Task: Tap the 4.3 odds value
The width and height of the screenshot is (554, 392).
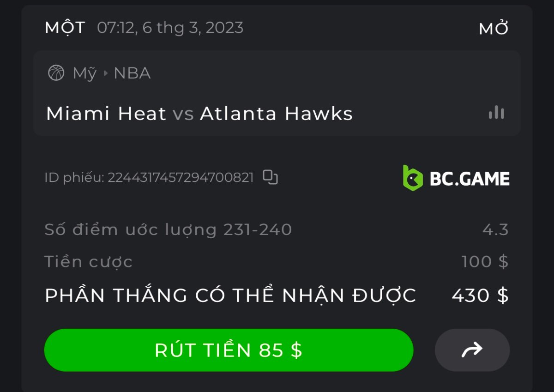Action: 495,229
